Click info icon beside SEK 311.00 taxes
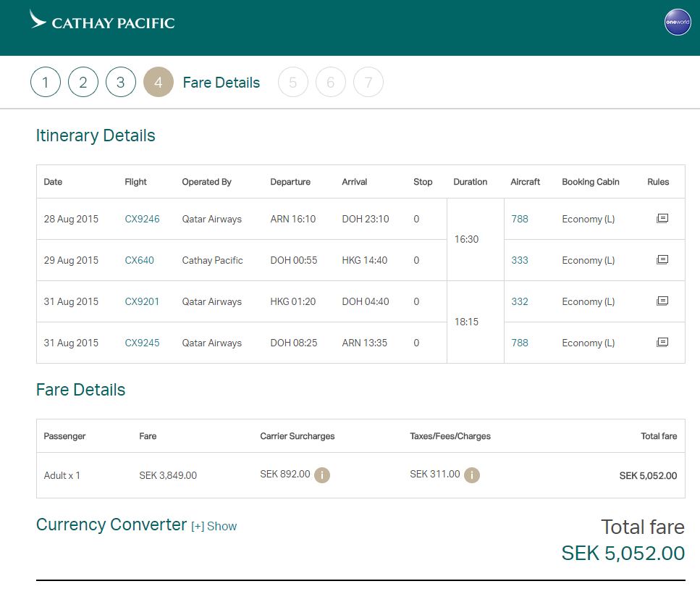Screen dimensions: 700x589 pos(472,475)
